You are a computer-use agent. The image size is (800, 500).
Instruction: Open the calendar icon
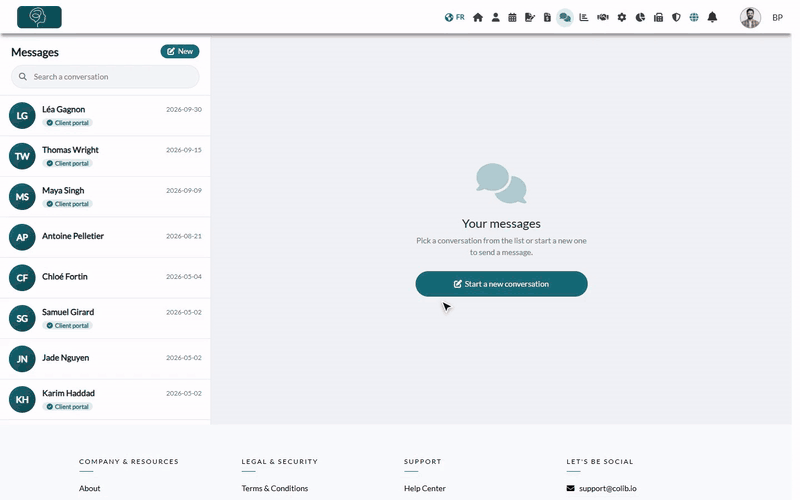tap(512, 17)
